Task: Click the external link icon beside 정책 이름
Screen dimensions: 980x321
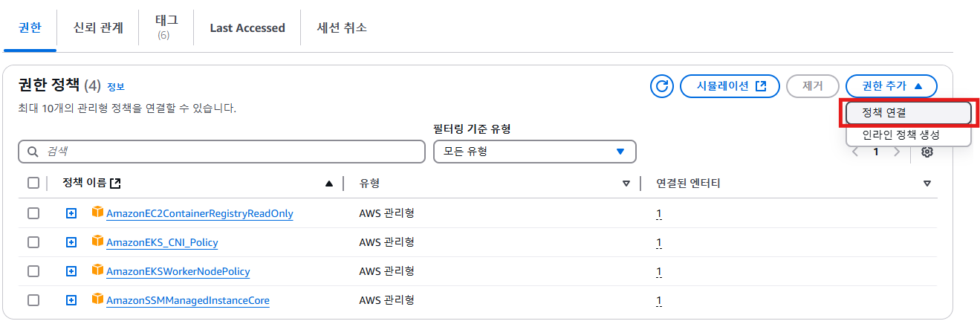Action: coord(115,184)
